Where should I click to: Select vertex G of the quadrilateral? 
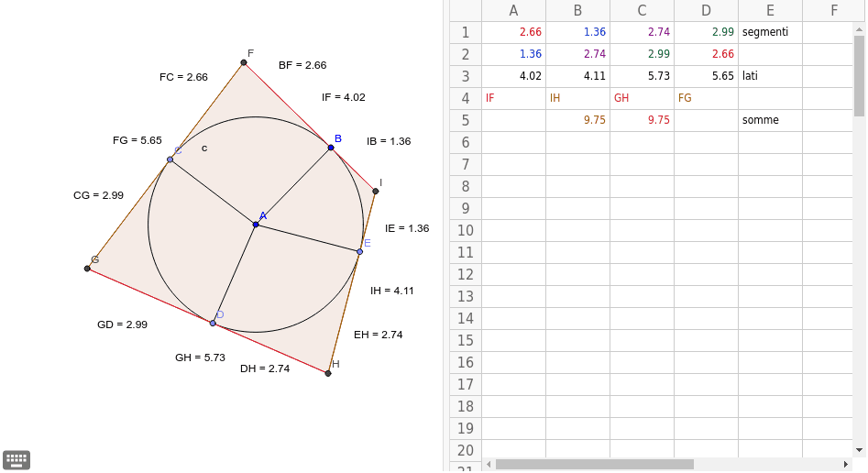(87, 269)
